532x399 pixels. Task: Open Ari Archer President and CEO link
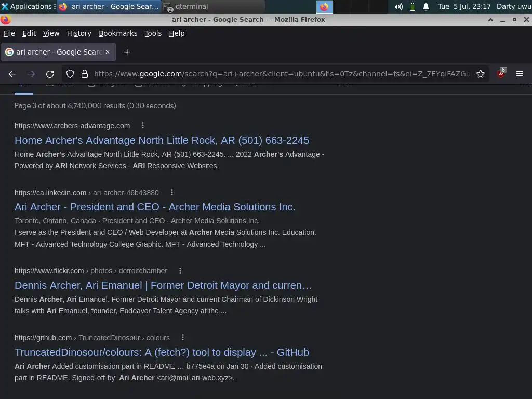(155, 207)
